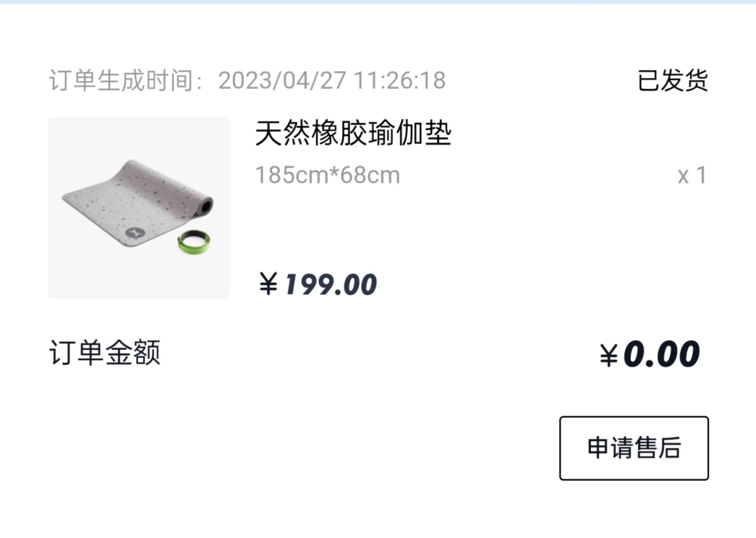Tap the ¥199.00 item price
The width and height of the screenshot is (756, 538).
point(318,283)
